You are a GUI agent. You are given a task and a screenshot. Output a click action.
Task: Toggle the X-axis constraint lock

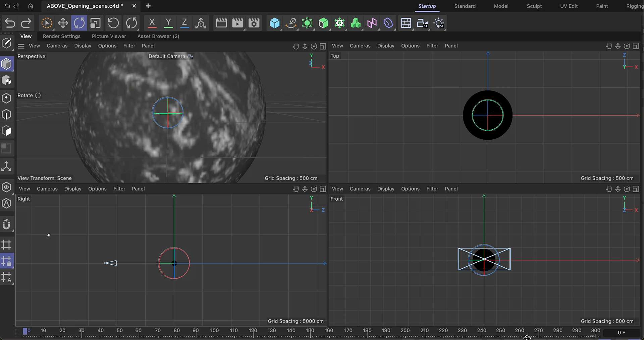[152, 23]
